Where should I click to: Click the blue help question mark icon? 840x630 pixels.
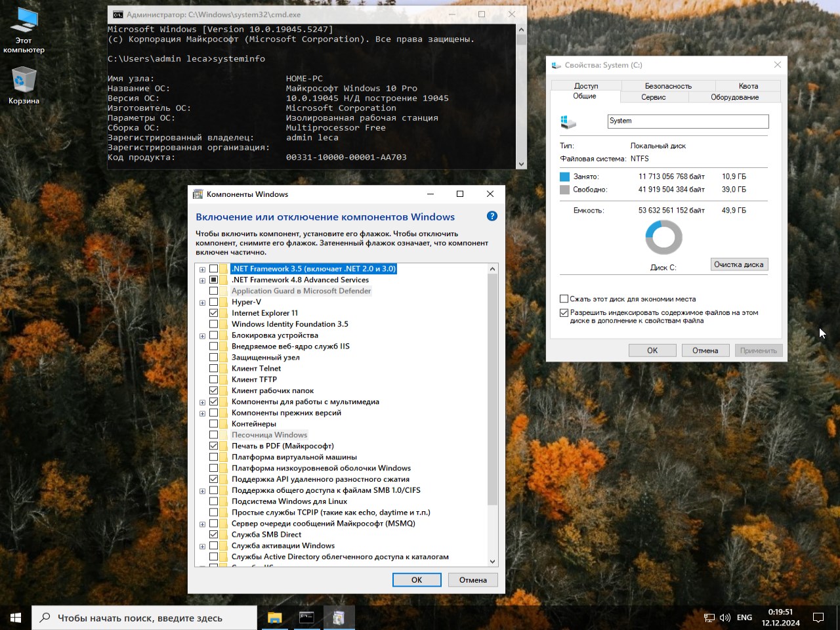(x=492, y=216)
